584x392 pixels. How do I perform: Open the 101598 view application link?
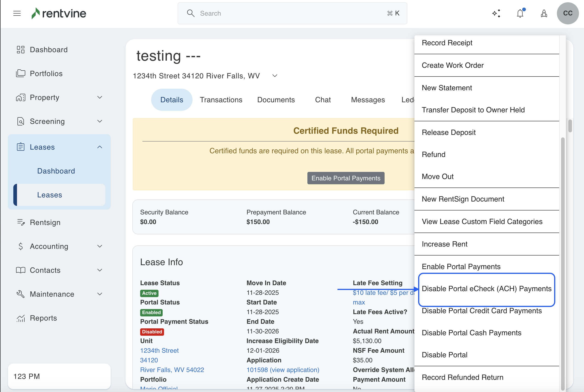point(283,370)
